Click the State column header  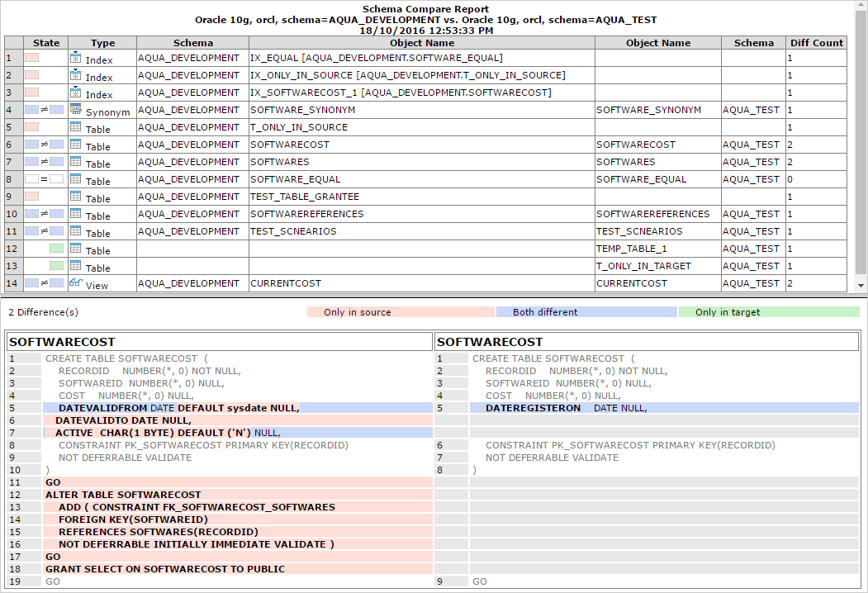46,43
